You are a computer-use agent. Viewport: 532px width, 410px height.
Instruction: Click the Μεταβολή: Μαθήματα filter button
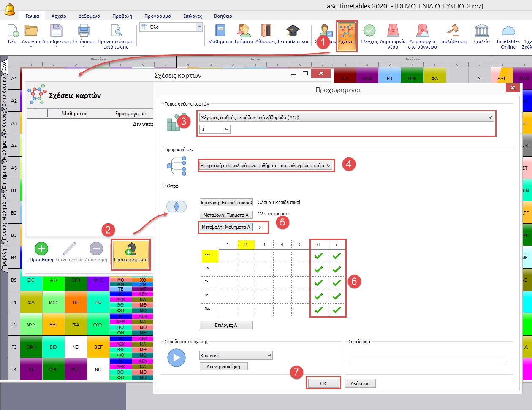pyautogui.click(x=226, y=227)
